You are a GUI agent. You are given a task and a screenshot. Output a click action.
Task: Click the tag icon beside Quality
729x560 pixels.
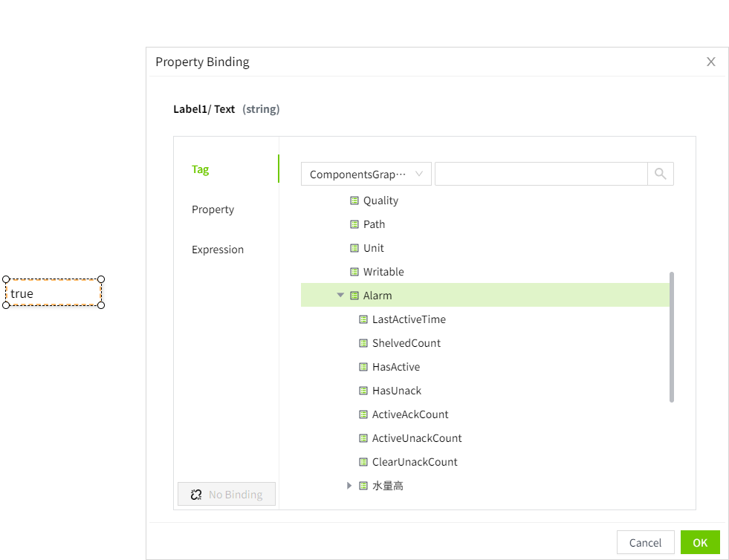click(x=354, y=201)
